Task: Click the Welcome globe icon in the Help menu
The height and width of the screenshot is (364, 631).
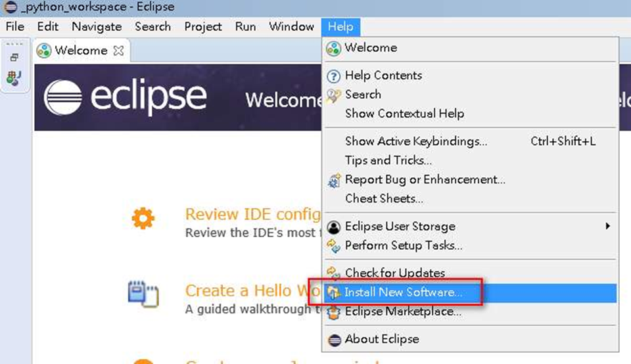Action: click(x=334, y=48)
